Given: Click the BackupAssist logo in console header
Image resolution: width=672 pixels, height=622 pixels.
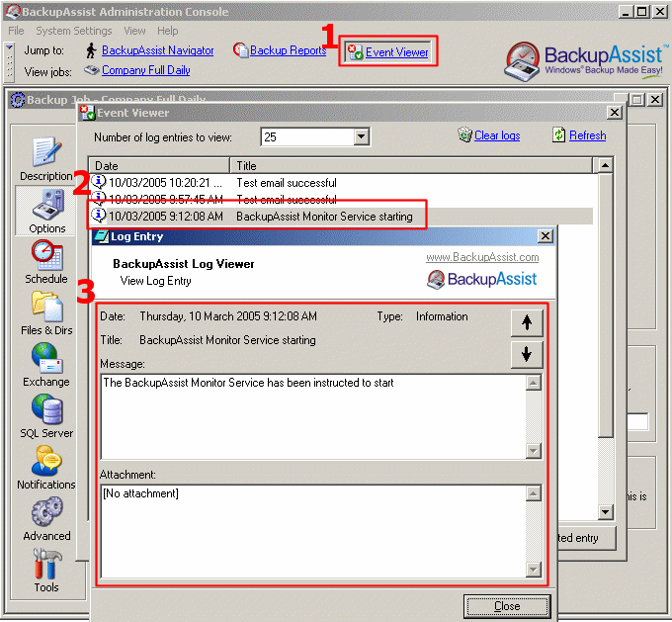Looking at the screenshot, I should pos(585,61).
